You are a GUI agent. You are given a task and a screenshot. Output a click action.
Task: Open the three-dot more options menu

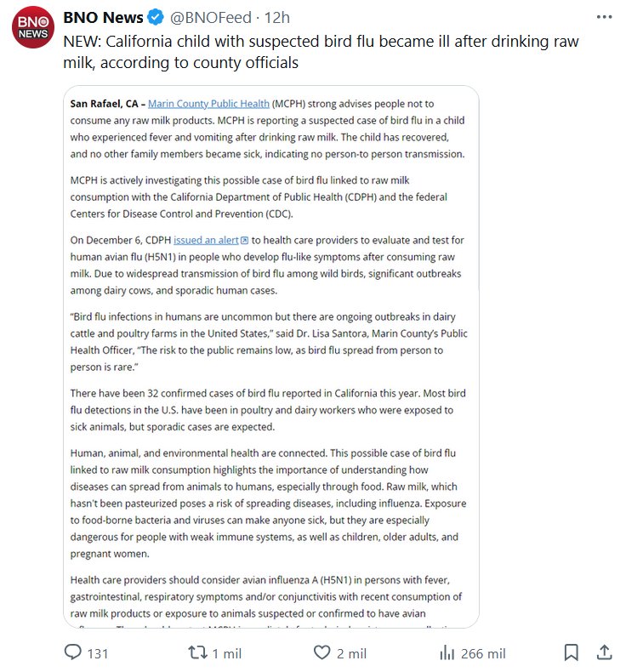(x=603, y=18)
